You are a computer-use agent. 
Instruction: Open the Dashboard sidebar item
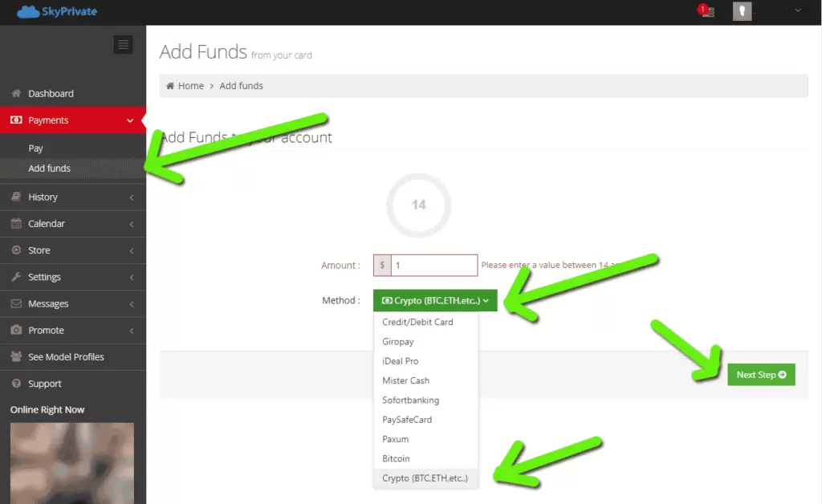coord(73,93)
